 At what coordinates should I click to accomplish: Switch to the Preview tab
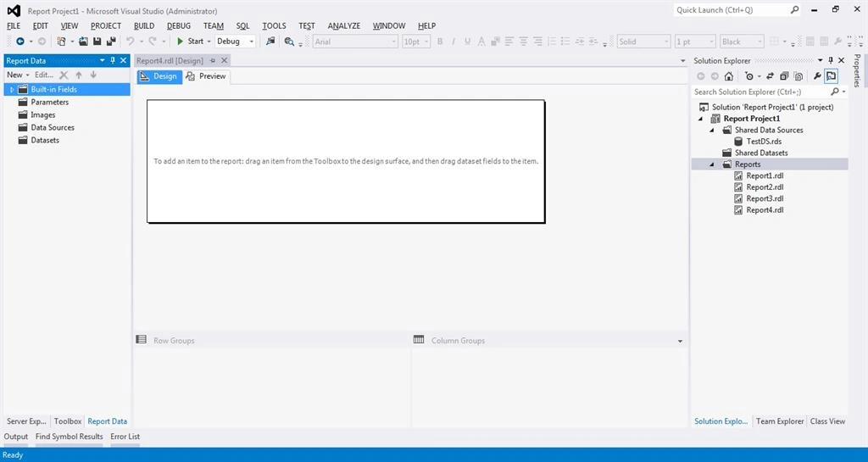click(207, 76)
